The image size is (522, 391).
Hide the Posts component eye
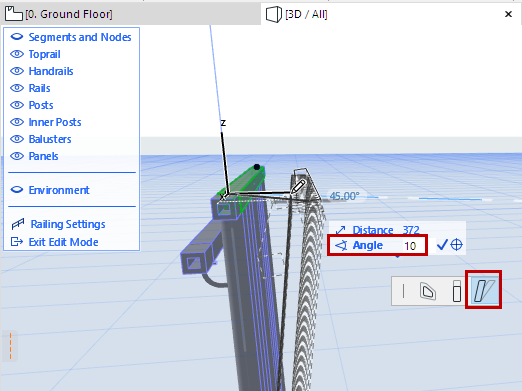pyautogui.click(x=17, y=105)
